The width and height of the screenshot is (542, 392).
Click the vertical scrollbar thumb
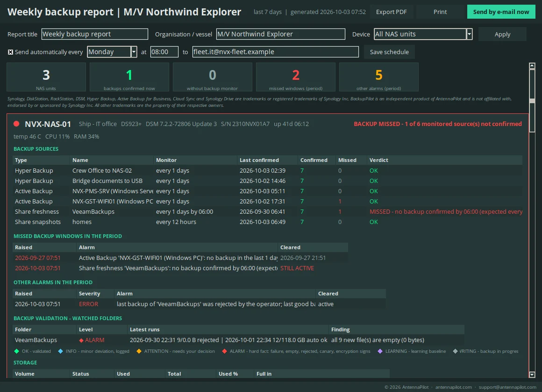coord(532,100)
